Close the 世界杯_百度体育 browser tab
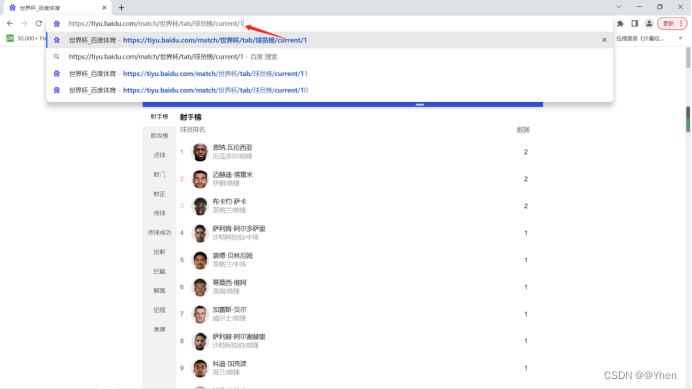Image resolution: width=692 pixels, height=389 pixels. click(x=104, y=8)
